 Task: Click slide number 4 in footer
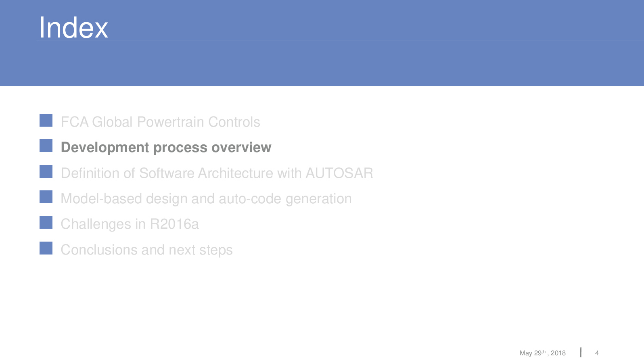[x=597, y=353]
